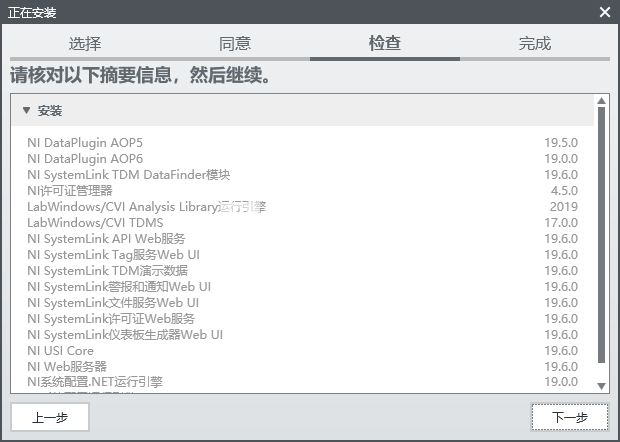Screen dimensions: 620x442
Task: Go to the 完成 step tab
Action: (535, 43)
